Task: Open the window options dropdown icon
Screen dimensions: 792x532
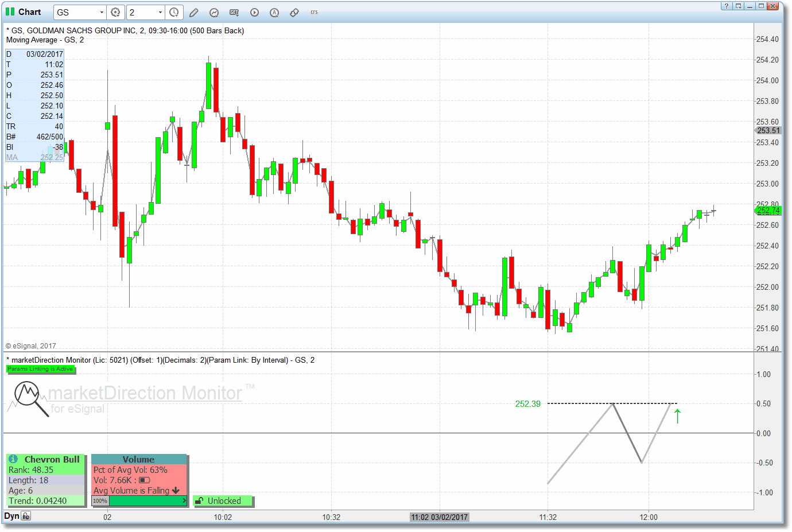Action: (x=738, y=6)
